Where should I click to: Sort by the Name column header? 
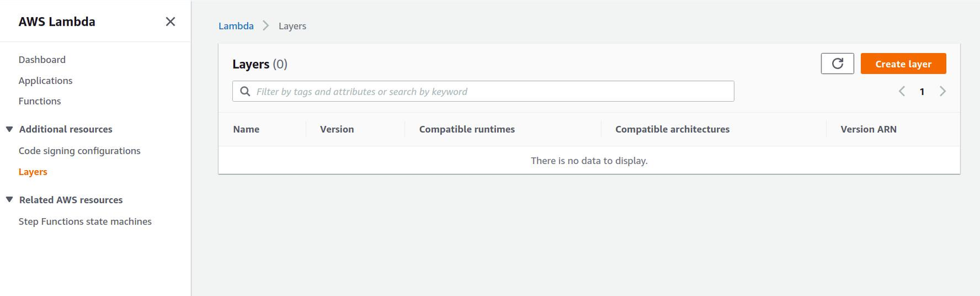pos(246,130)
